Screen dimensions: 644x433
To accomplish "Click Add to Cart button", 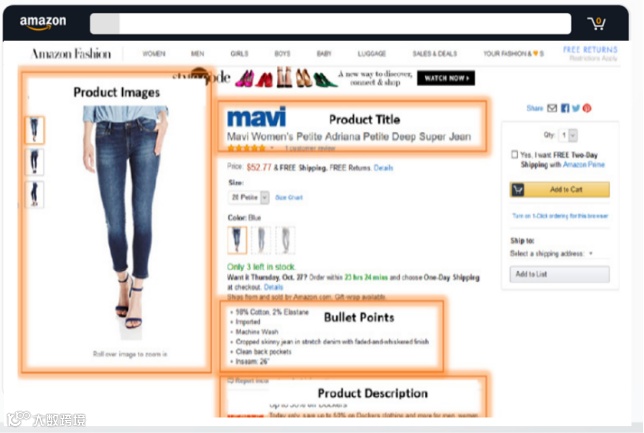I will pos(559,190).
